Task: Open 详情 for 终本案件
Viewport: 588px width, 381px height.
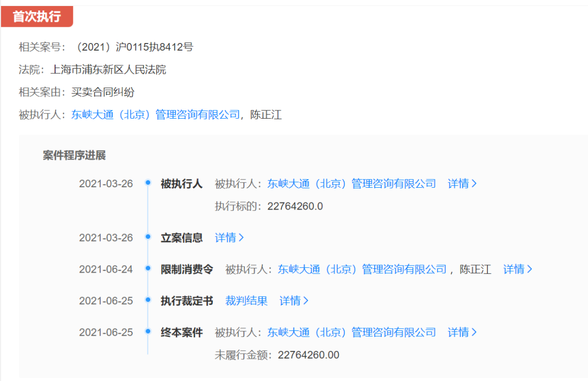Action: coord(462,332)
